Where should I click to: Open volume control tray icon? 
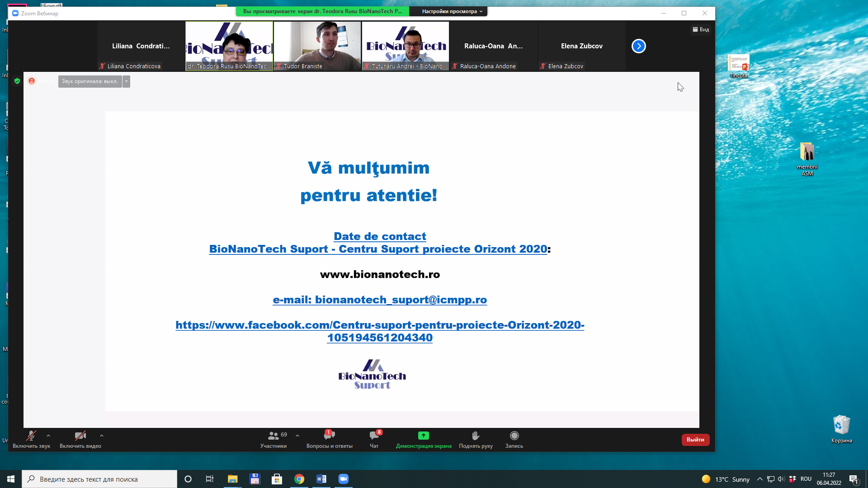[x=781, y=479]
